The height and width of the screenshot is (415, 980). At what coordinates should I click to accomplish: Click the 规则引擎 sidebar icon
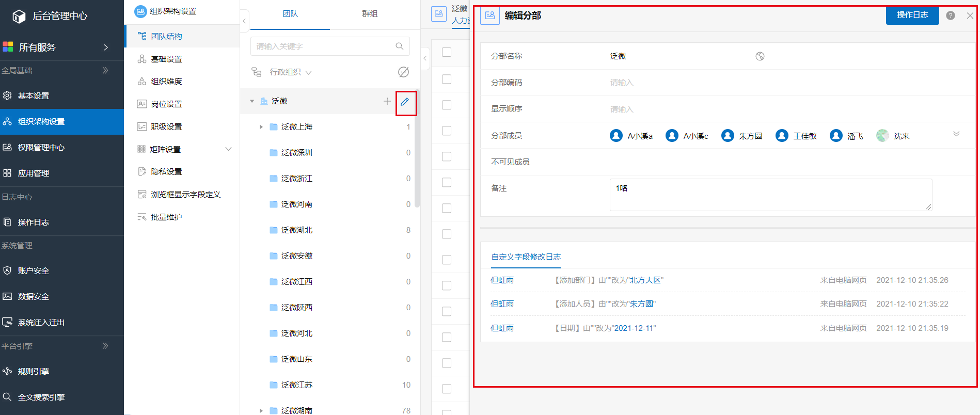(x=7, y=371)
